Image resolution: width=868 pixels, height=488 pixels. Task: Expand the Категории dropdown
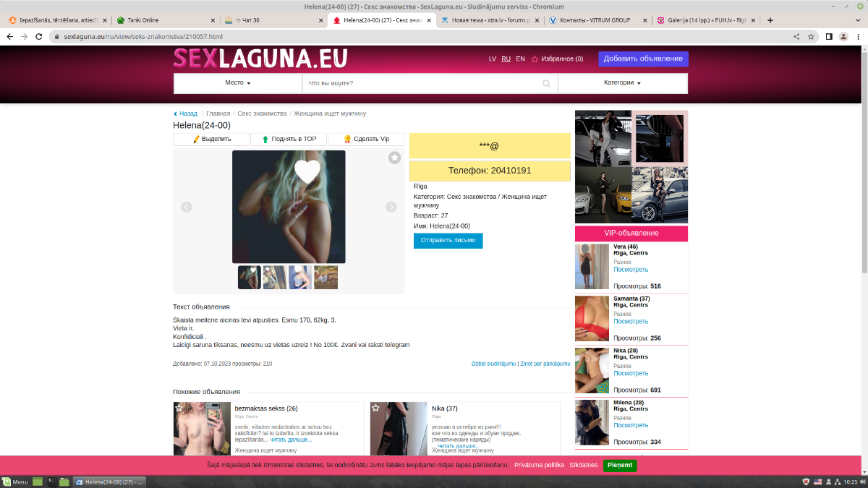pos(622,83)
